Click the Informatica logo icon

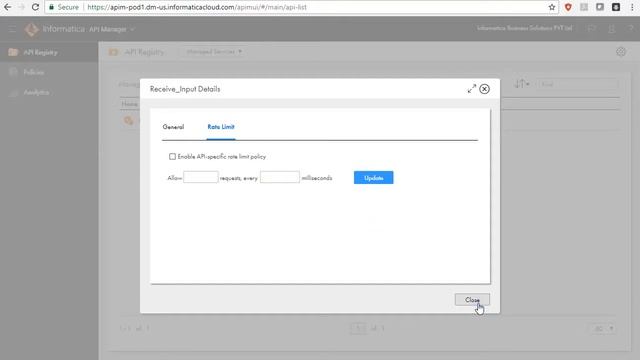31,29
